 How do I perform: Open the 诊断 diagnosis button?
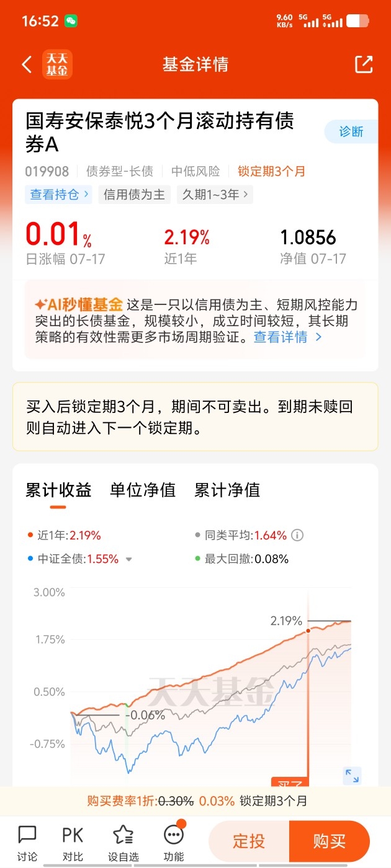pyautogui.click(x=351, y=131)
